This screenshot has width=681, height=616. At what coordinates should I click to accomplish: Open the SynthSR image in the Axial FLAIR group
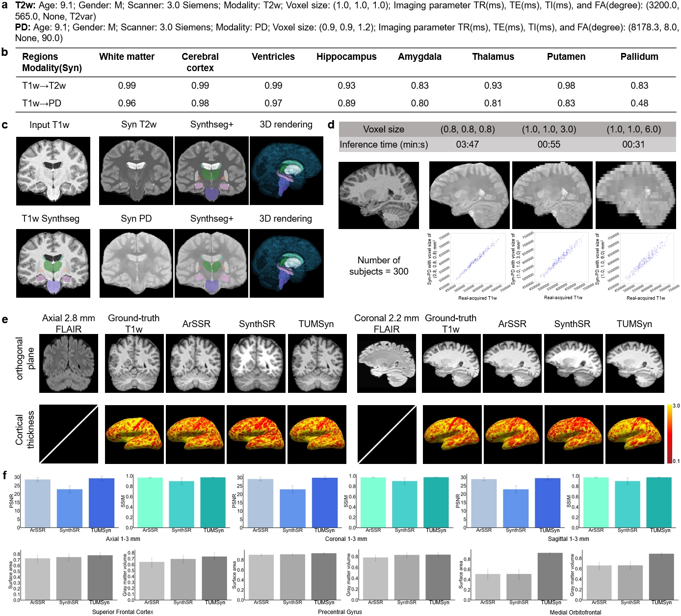click(256, 363)
